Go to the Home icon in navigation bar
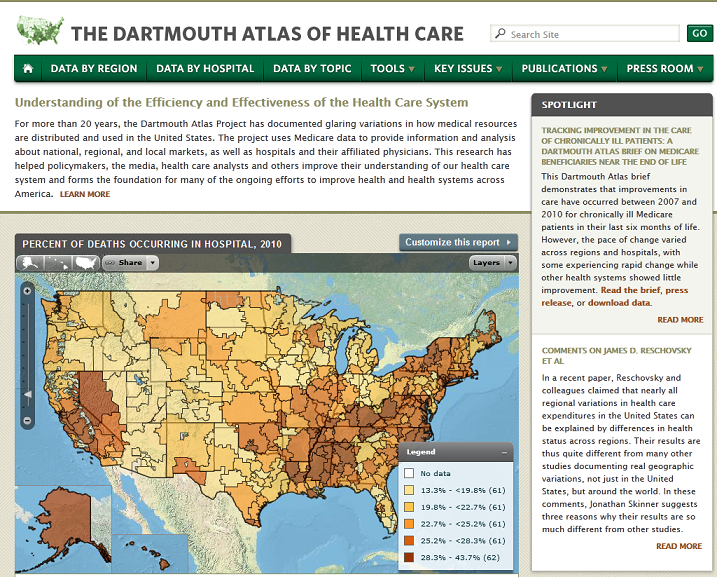717x577 pixels. (x=28, y=69)
